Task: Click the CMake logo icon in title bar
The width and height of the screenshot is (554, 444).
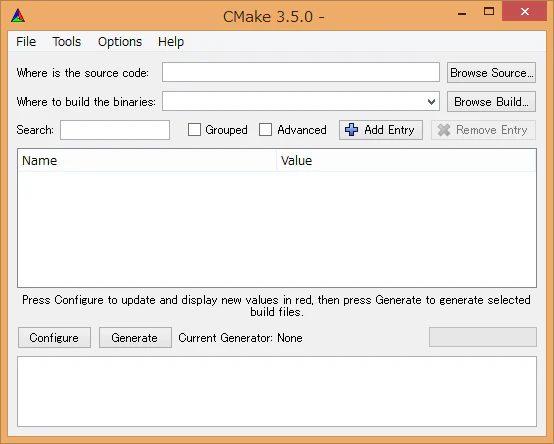Action: (18, 16)
